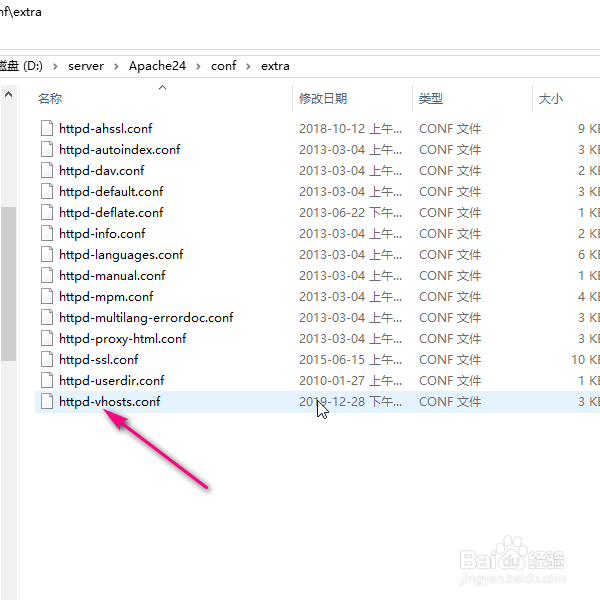Screen dimensions: 600x600
Task: Click the CONF 文件 type of httpd-vhosts.conf
Action: (450, 402)
